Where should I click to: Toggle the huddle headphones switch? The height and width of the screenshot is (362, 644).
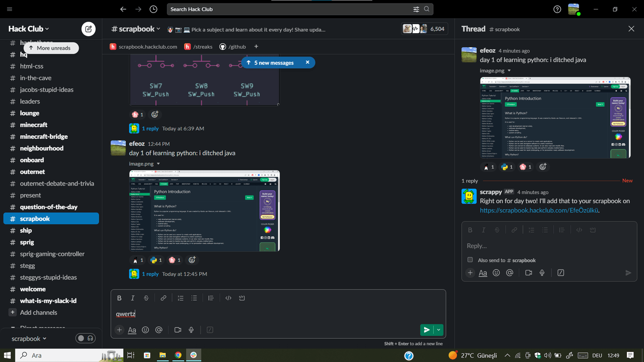(86, 338)
